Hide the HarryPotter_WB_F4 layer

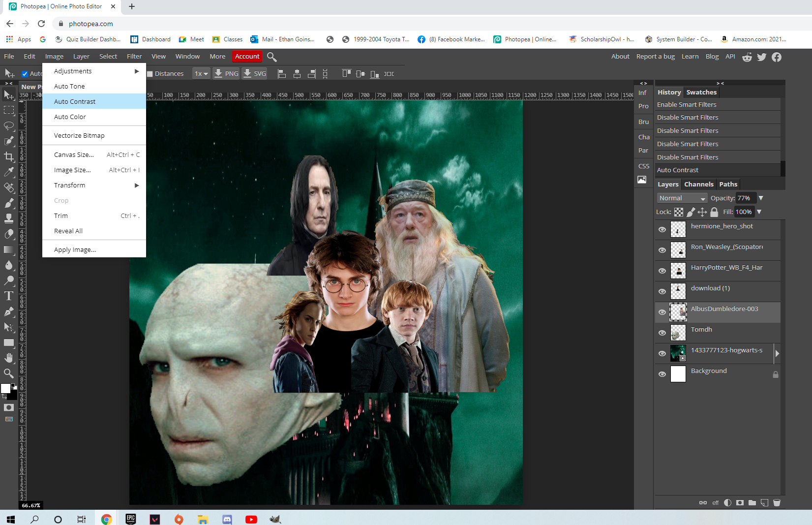(662, 271)
